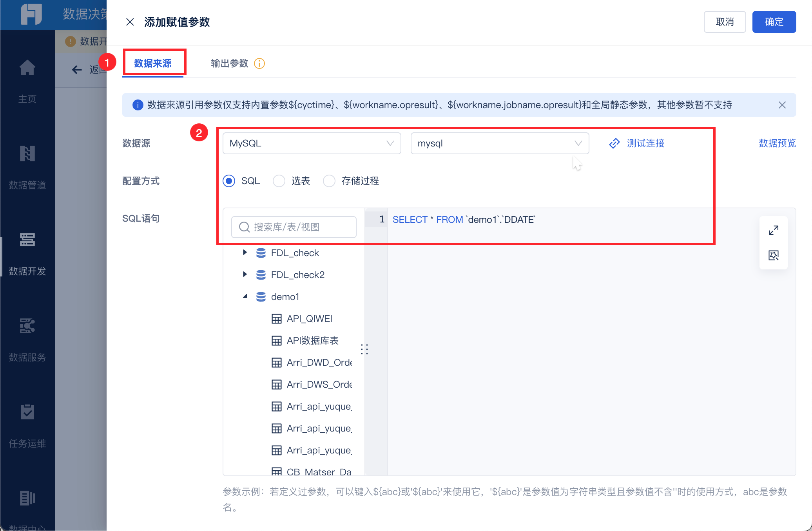Image resolution: width=812 pixels, height=531 pixels.
Task: Click the 确定 button
Action: tap(774, 22)
